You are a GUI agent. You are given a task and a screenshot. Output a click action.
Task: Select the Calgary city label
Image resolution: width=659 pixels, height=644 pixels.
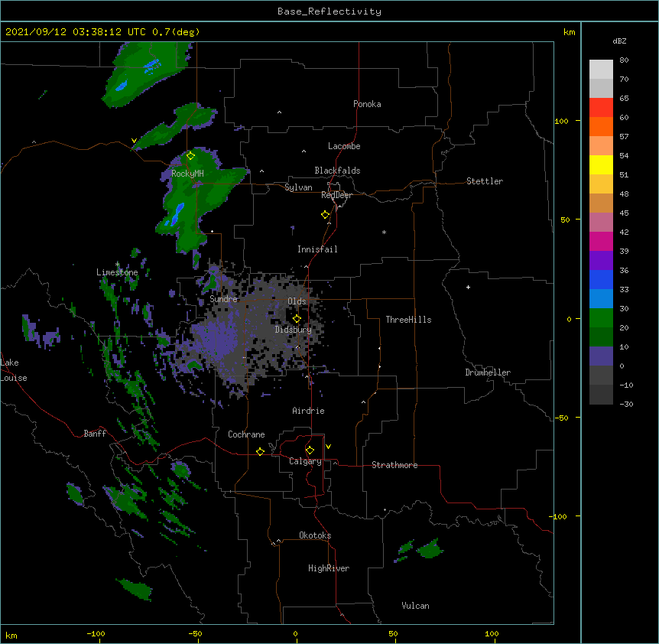[x=305, y=461]
